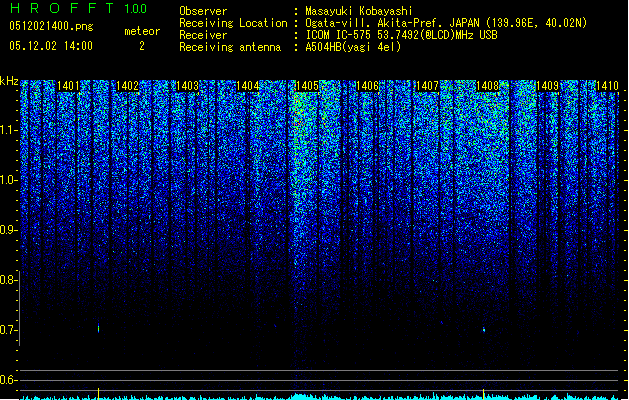Click the 0.6 kHz axis tick label
629x400 pixels.
click(x=9, y=380)
